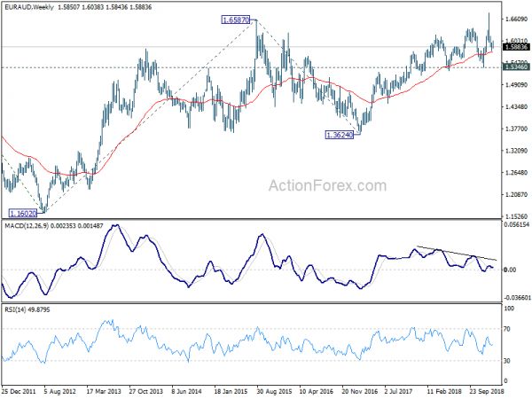Screen dimensions: 532x399
Task: Click the 1.32090 price axis value
Action: 516,151
